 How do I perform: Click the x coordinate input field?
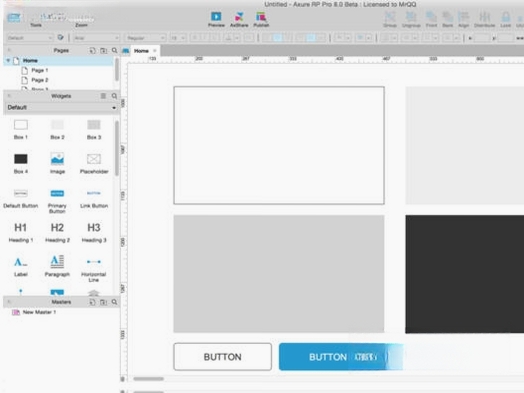(482, 38)
